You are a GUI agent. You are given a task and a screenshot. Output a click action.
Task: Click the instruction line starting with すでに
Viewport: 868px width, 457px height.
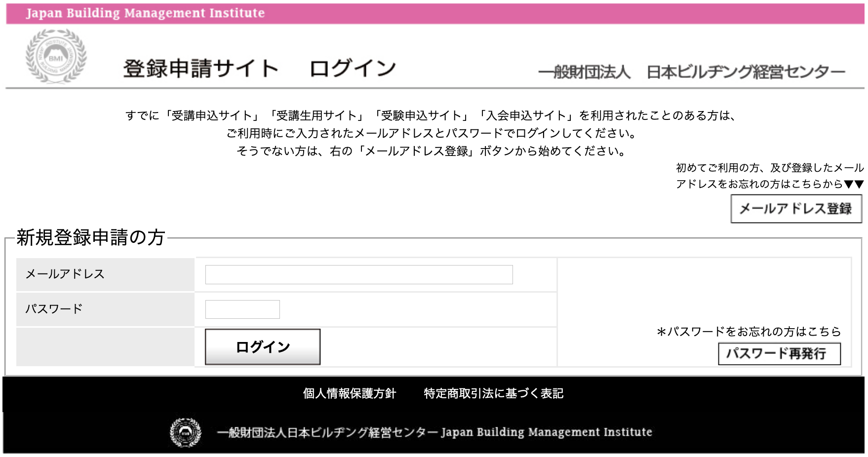pos(431,115)
